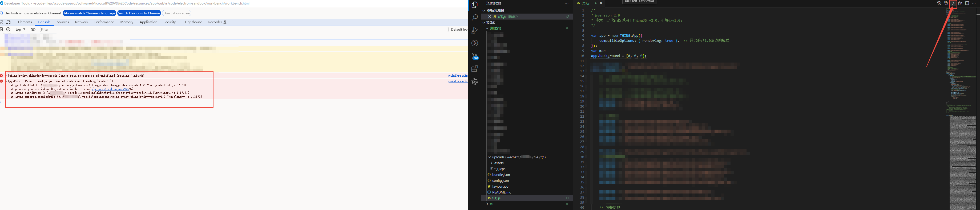
Task: Click line number 10 in editor gutter
Action: click(x=582, y=56)
